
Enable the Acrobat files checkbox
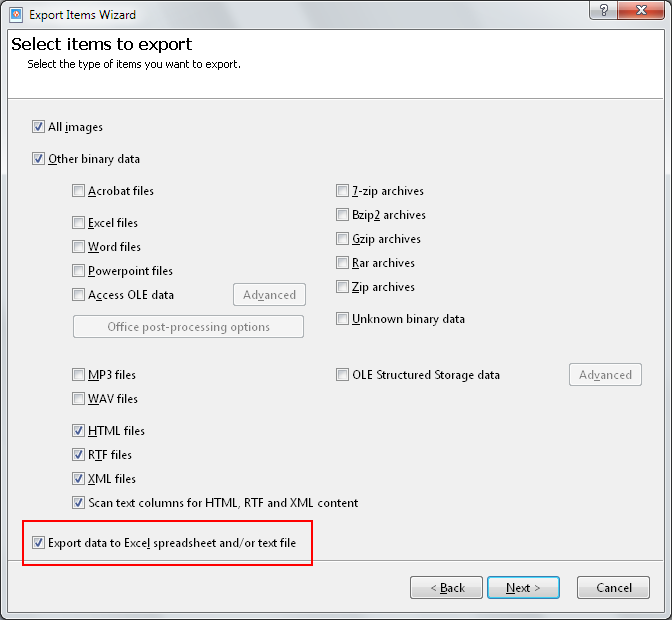[x=79, y=191]
